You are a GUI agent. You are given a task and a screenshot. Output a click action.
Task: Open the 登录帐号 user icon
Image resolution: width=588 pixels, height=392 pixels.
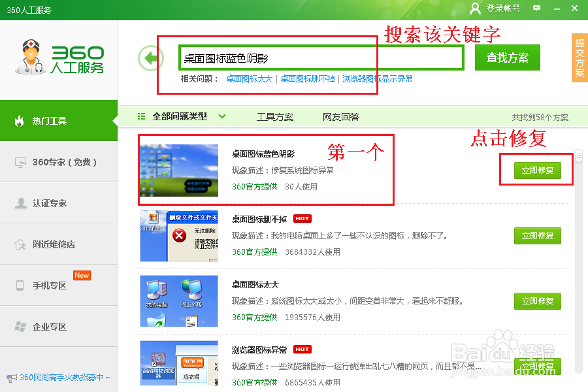tap(475, 8)
